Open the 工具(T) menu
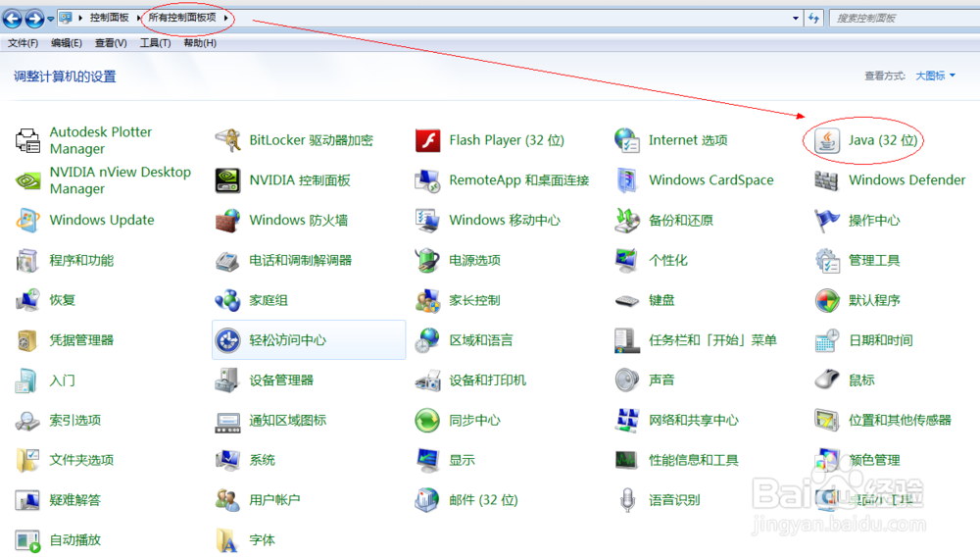This screenshot has height=558, width=980. pos(155,43)
